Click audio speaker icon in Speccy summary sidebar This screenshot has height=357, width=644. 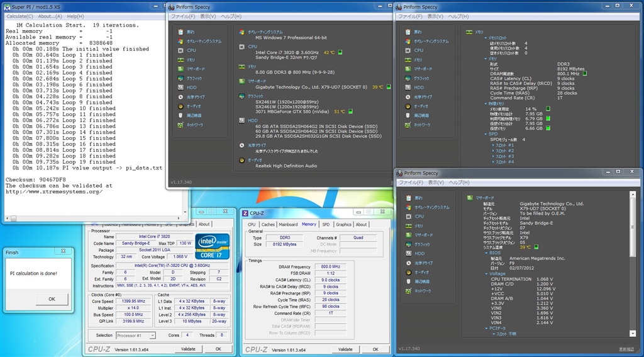(x=180, y=106)
